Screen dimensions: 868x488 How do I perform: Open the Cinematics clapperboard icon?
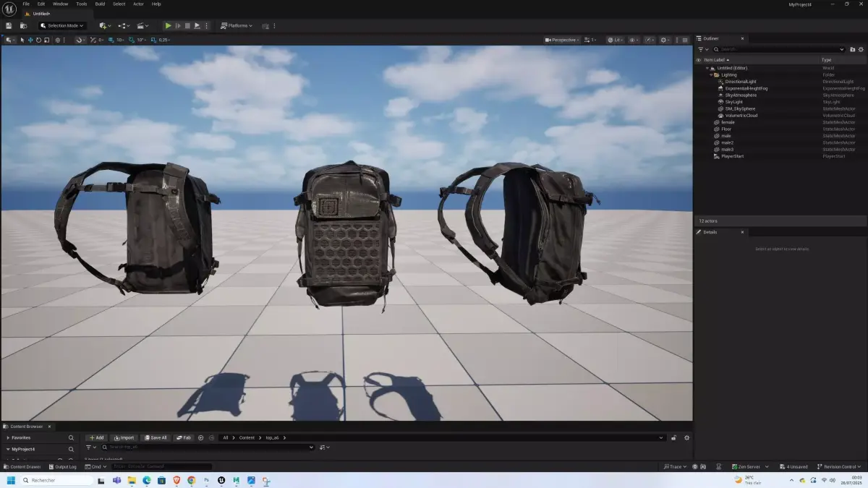142,26
